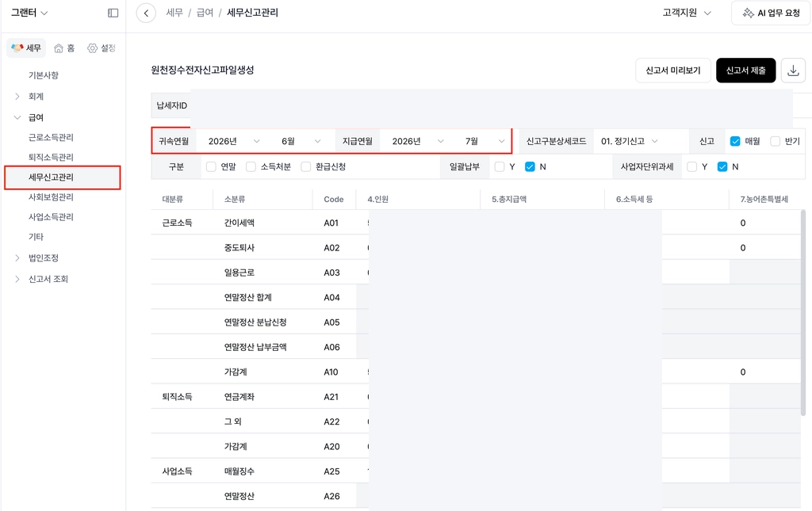Expand the 신고서 조회 menu chevron

(x=17, y=279)
